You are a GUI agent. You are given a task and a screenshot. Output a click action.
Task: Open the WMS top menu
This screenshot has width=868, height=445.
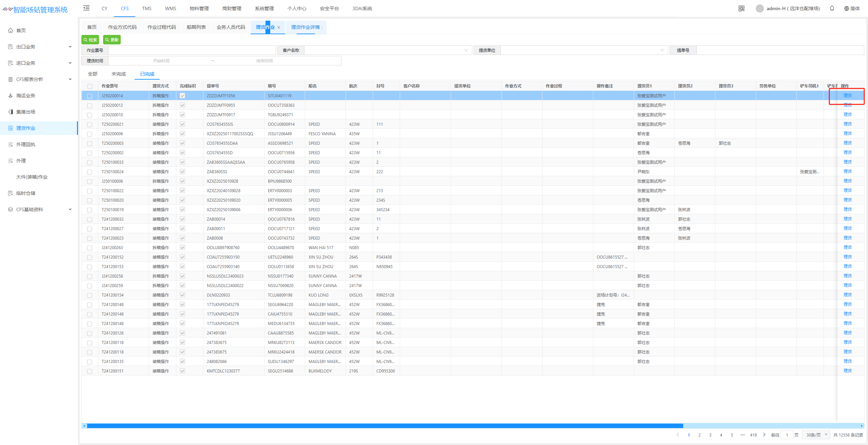[171, 8]
